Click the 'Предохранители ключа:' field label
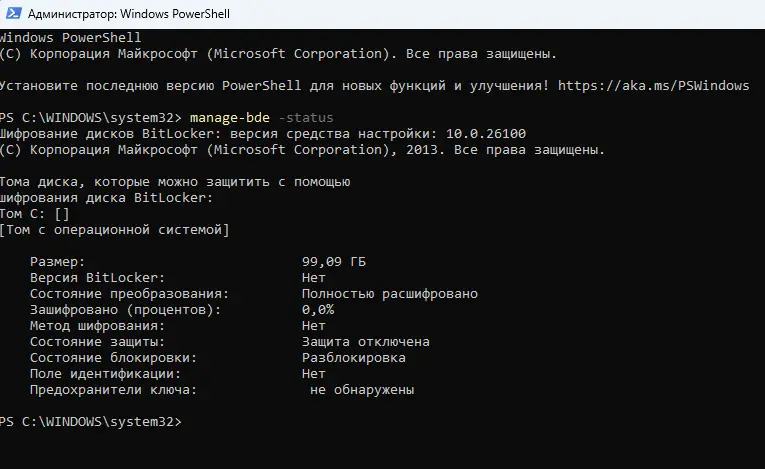The height and width of the screenshot is (469, 765). 113,390
